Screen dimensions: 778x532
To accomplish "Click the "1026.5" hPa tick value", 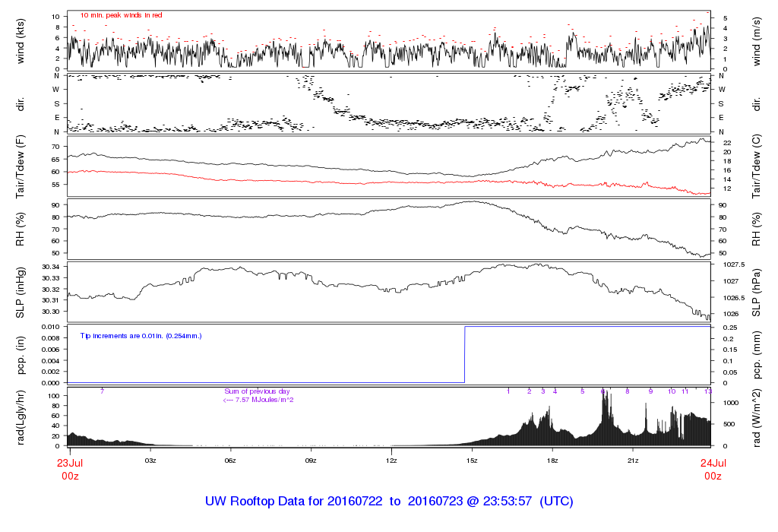I will (734, 298).
